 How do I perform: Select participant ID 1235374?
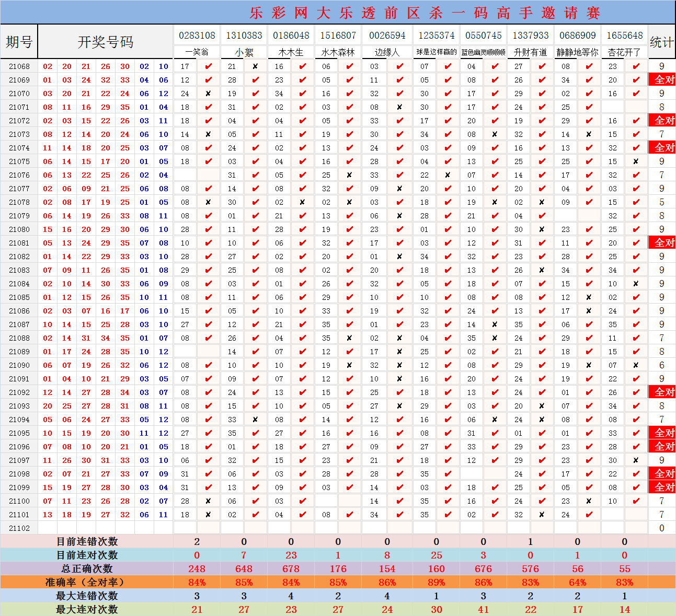tap(436, 35)
